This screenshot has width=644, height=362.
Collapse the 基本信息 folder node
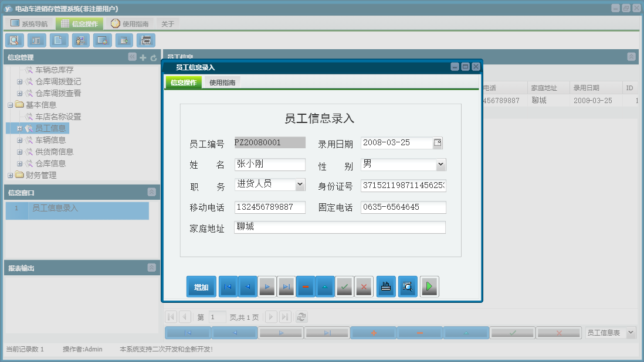(11, 105)
